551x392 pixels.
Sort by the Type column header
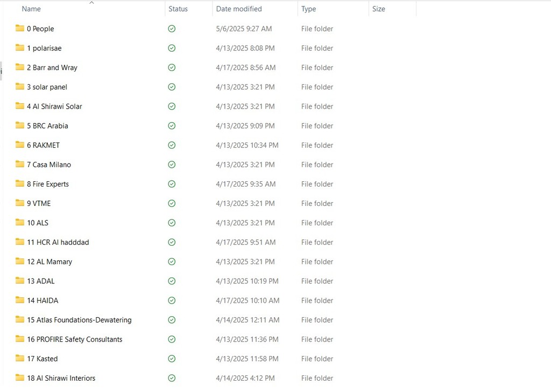(x=308, y=9)
